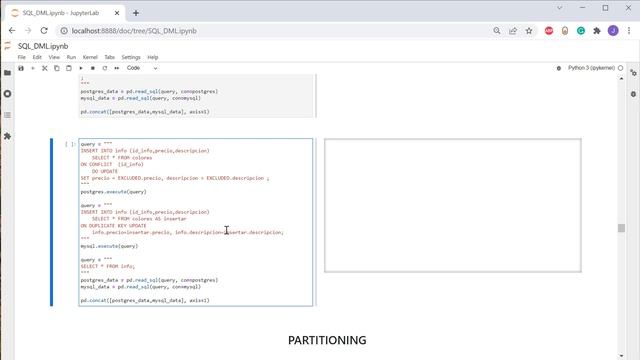Show the table of contents panel
The width and height of the screenshot is (640, 360).
click(x=7, y=115)
